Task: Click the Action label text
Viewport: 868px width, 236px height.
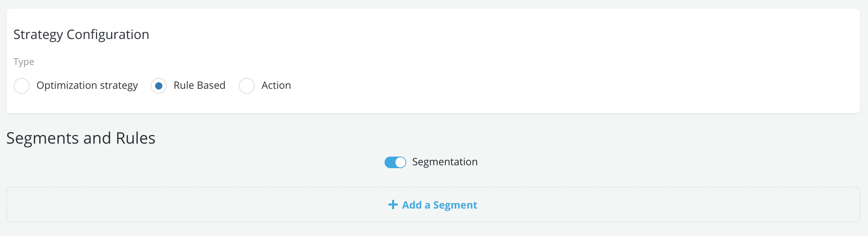Action: pyautogui.click(x=276, y=86)
